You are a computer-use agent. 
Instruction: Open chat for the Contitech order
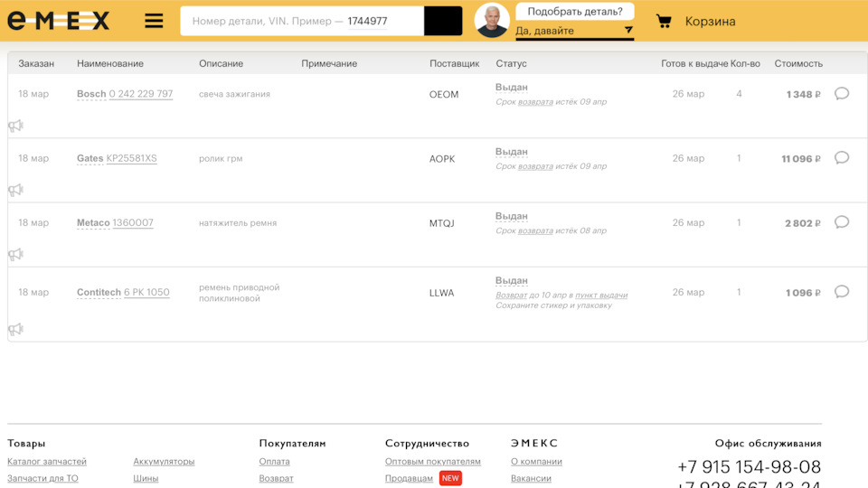(x=842, y=292)
